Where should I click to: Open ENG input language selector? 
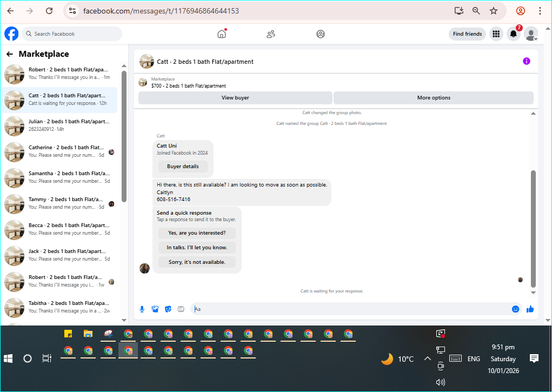pyautogui.click(x=474, y=358)
